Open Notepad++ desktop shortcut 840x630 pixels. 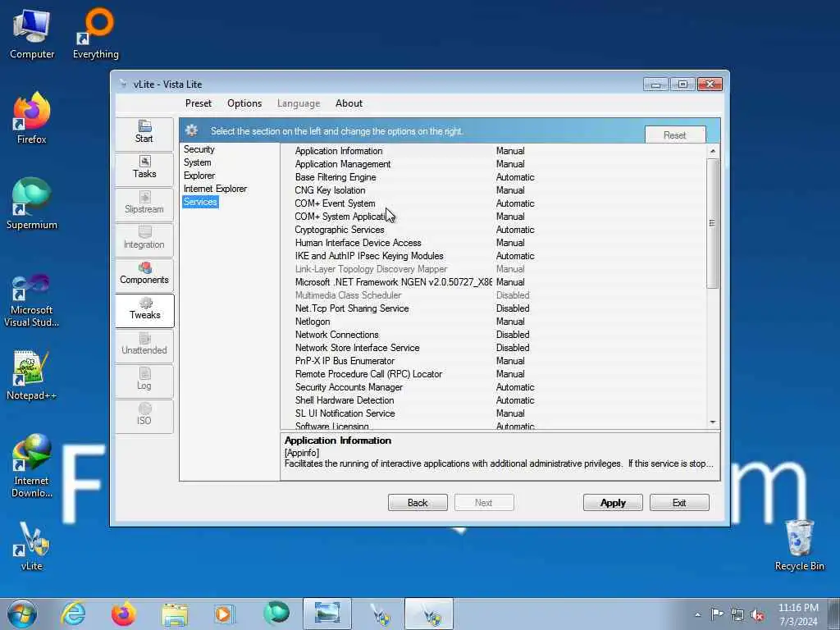click(32, 375)
